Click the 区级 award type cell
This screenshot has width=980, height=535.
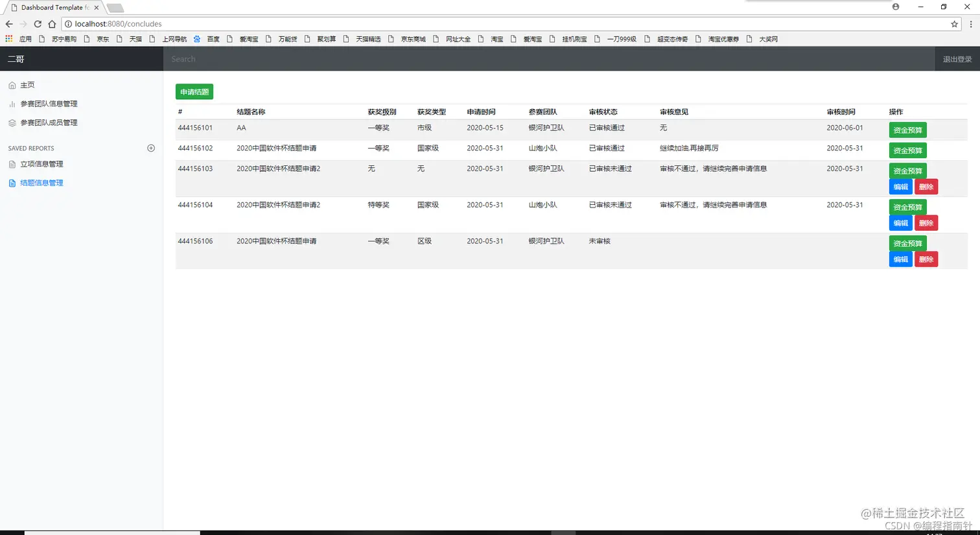point(425,241)
